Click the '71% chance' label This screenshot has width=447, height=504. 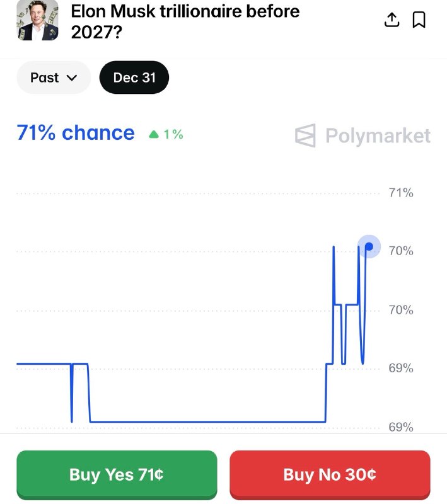pos(75,133)
